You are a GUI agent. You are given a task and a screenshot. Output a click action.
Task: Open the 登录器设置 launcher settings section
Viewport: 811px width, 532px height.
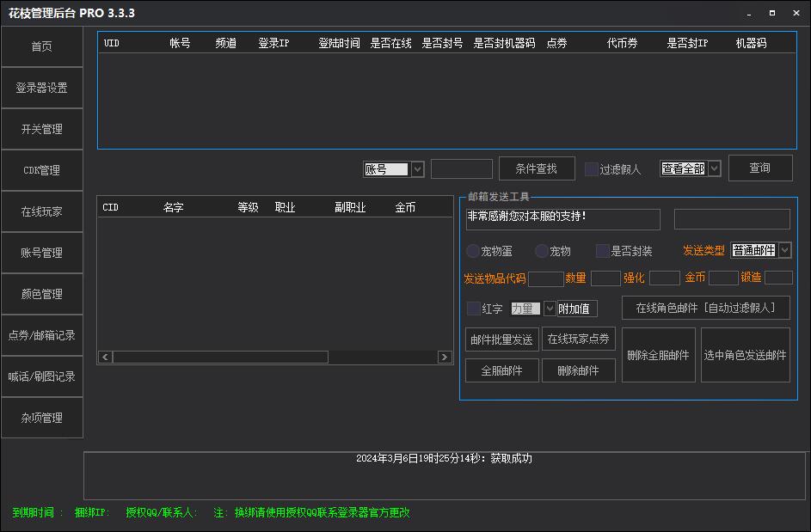(40, 87)
